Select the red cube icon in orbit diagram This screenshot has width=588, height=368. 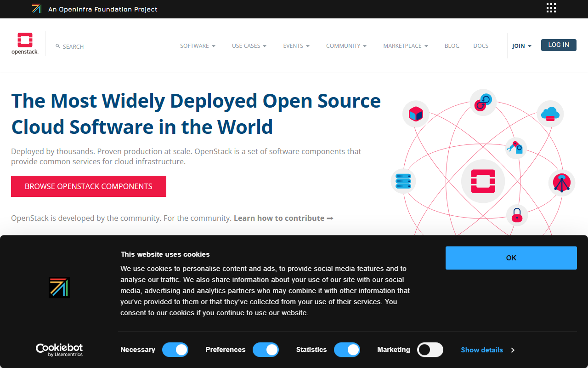click(416, 114)
